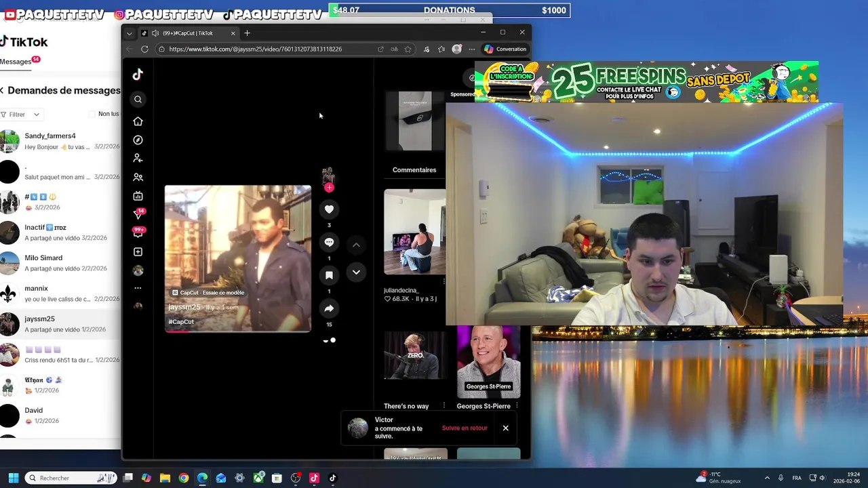Show hidden system tray icons chevron
Viewport: 868px width, 488px height.
(767, 478)
